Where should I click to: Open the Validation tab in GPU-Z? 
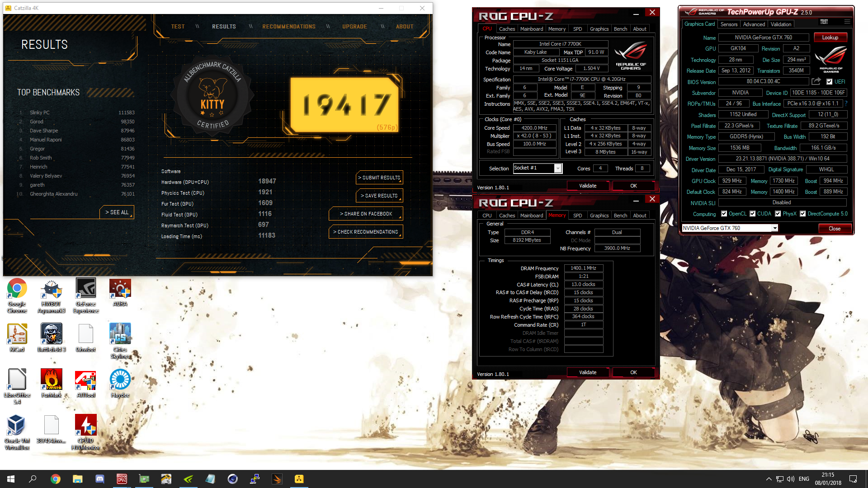tap(781, 24)
